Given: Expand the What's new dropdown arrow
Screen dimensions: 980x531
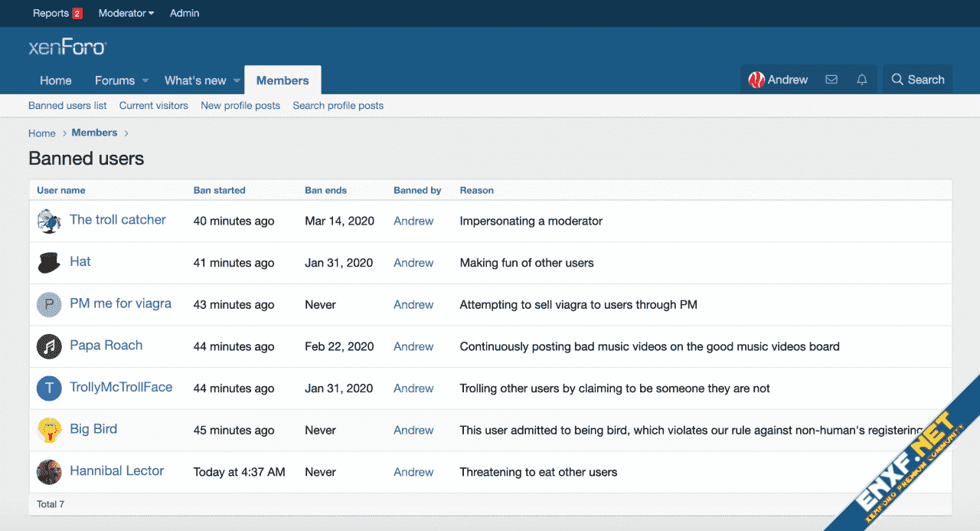Looking at the screenshot, I should [x=237, y=80].
